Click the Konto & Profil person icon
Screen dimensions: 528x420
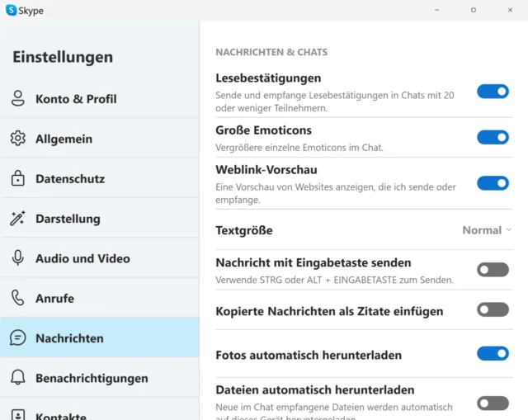point(18,99)
